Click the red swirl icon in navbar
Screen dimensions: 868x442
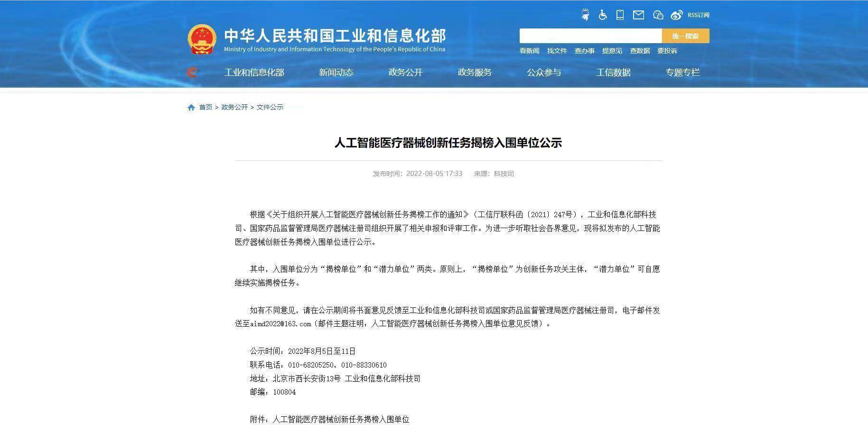192,73
